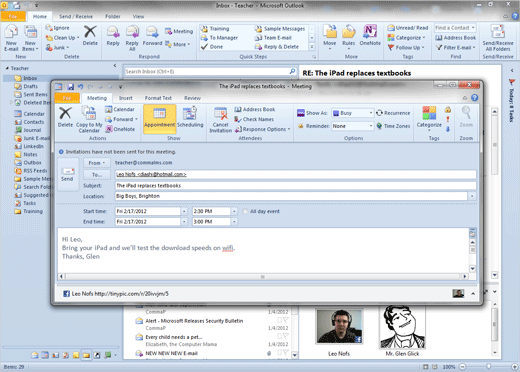Expand Response Options menu

(x=263, y=129)
